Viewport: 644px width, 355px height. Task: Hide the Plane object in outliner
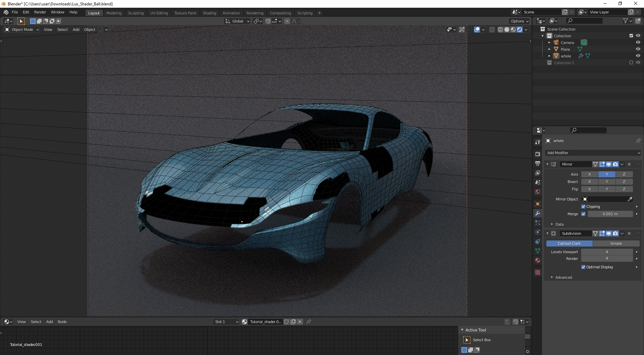click(638, 49)
